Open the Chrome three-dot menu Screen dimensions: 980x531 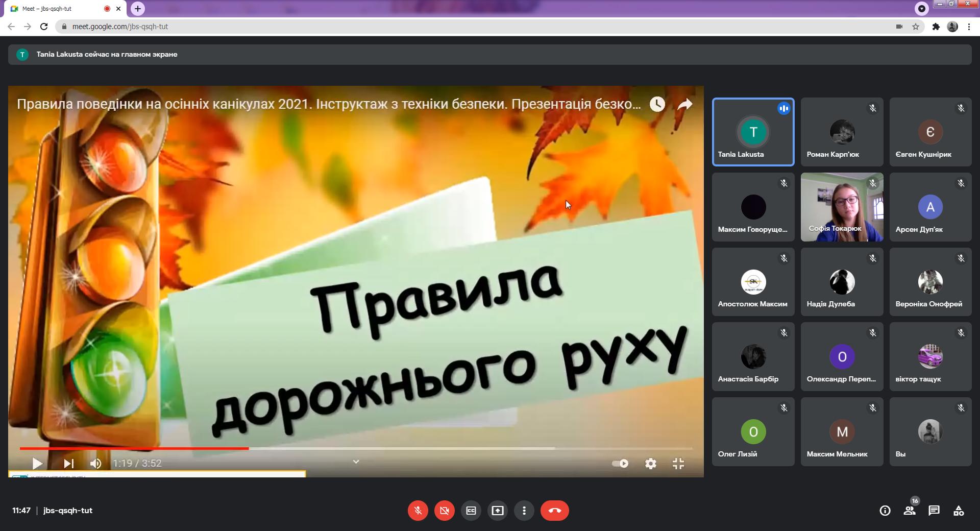pyautogui.click(x=969, y=27)
